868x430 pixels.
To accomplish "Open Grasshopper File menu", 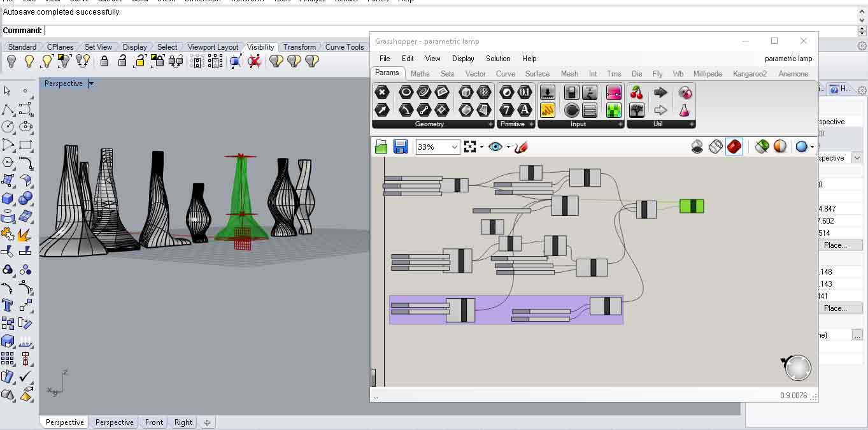I will pos(385,59).
